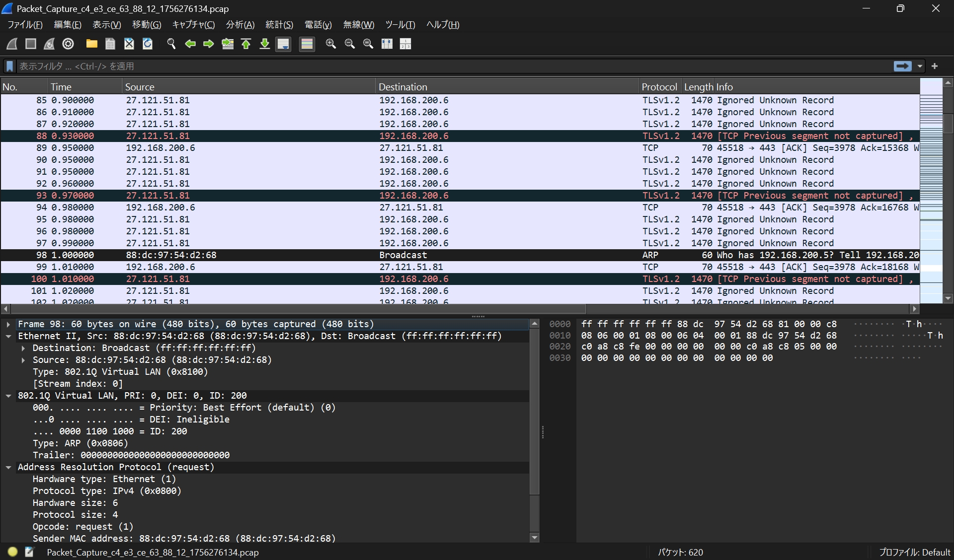Click the display filter bookmark icon
This screenshot has height=560, width=954.
9,66
